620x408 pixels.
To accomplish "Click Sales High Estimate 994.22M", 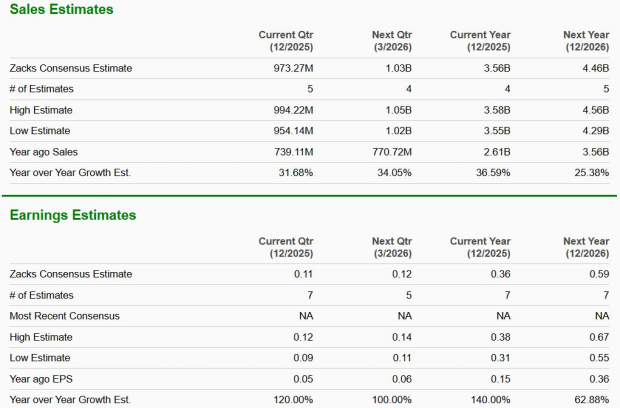I will point(293,110).
